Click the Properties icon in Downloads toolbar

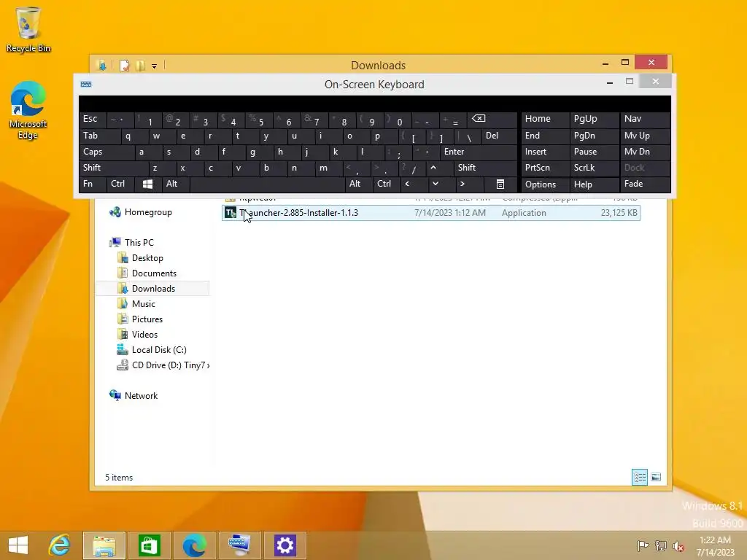pos(124,65)
